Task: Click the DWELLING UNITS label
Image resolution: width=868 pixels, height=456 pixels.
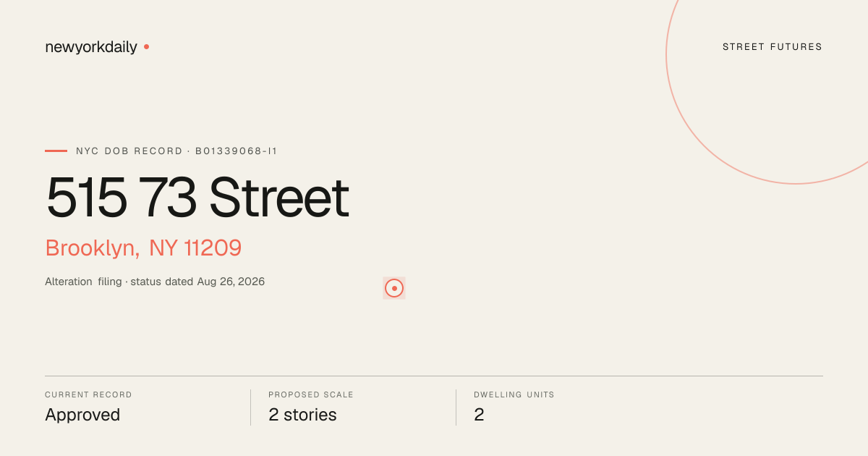Action: point(514,395)
